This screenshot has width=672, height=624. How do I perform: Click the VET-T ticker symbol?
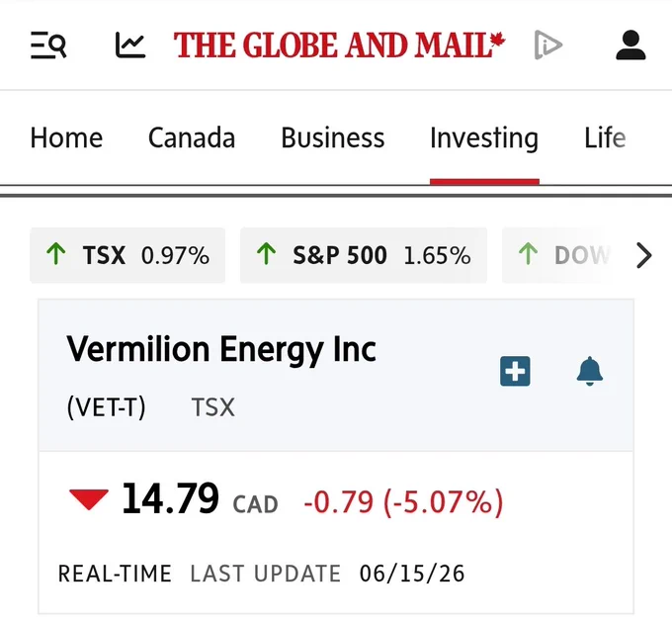tap(107, 407)
